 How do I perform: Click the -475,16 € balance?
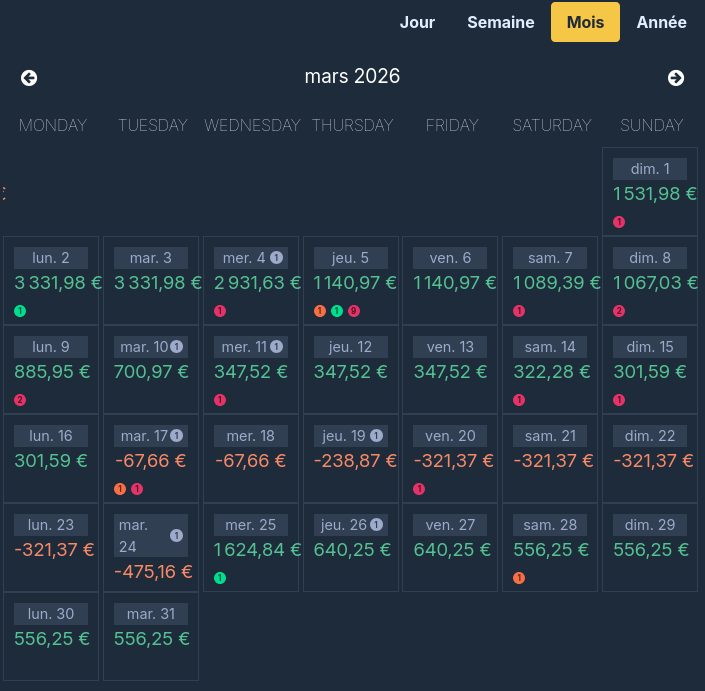point(153,572)
